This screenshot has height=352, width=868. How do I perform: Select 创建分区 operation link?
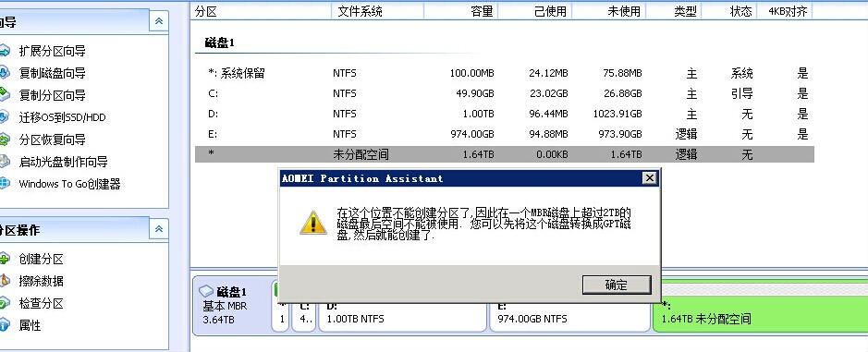[41, 259]
